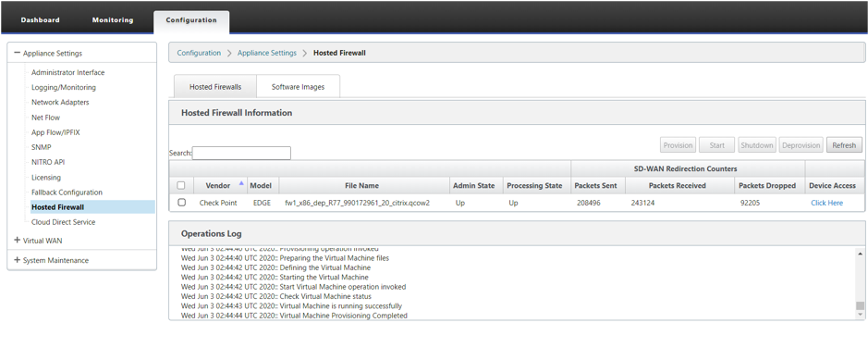Click the Search input field
Viewport: 868px width, 360px height.
[241, 153]
